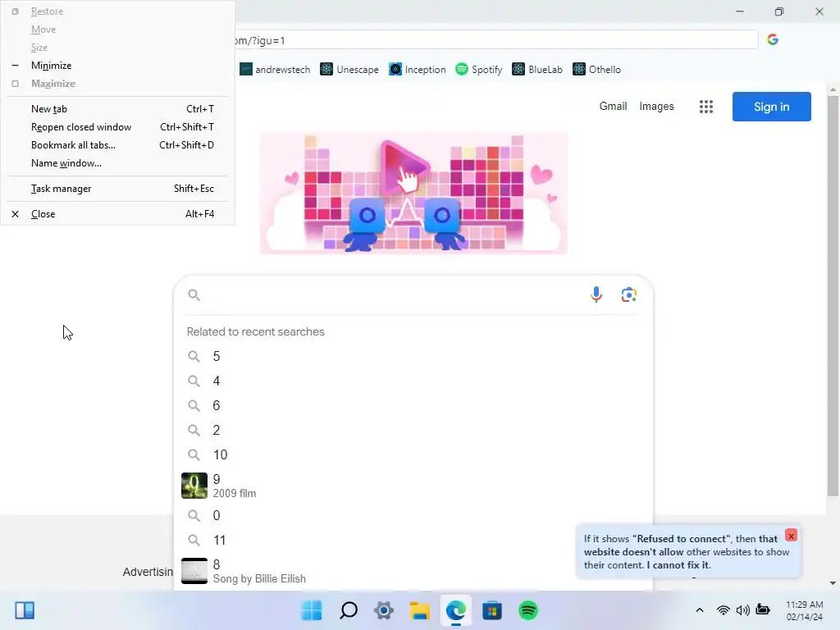Select the 8 Song by Billie Eilish suggestion
The width and height of the screenshot is (840, 630).
click(413, 571)
